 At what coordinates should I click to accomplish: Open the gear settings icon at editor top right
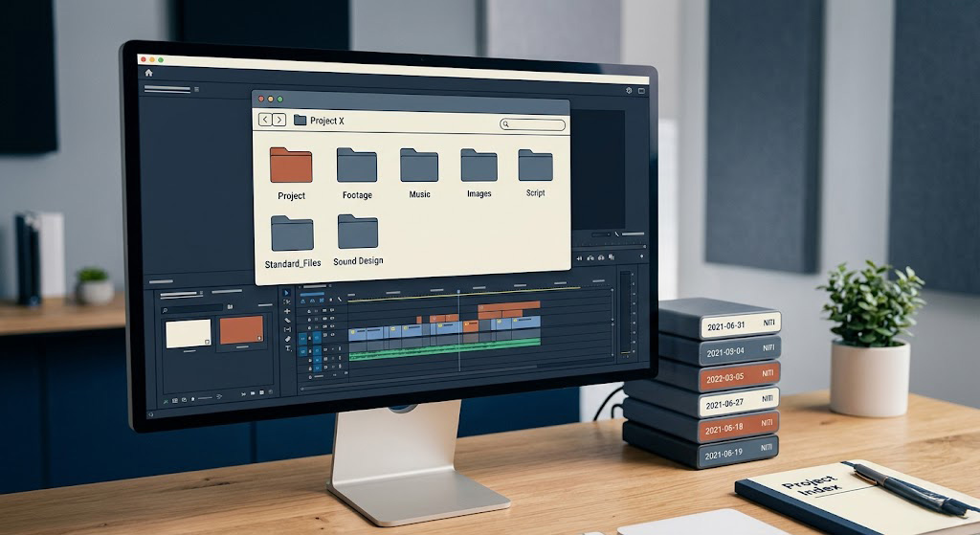(629, 91)
